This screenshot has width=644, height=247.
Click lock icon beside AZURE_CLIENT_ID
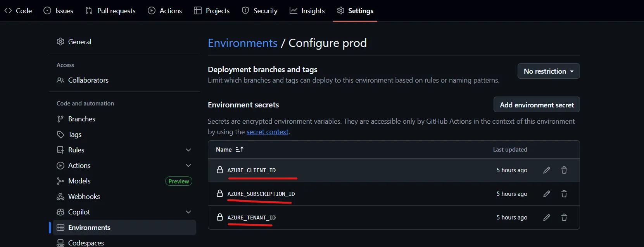pyautogui.click(x=220, y=170)
